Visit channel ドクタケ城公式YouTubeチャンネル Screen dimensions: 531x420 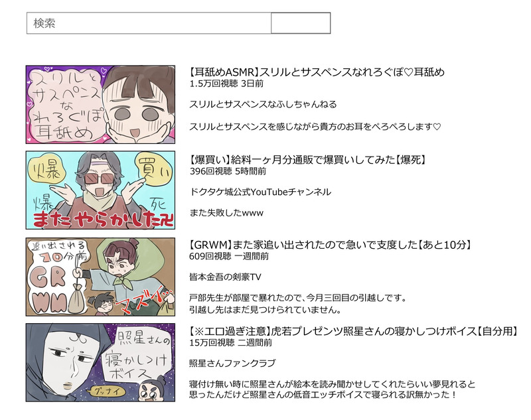[x=260, y=192]
